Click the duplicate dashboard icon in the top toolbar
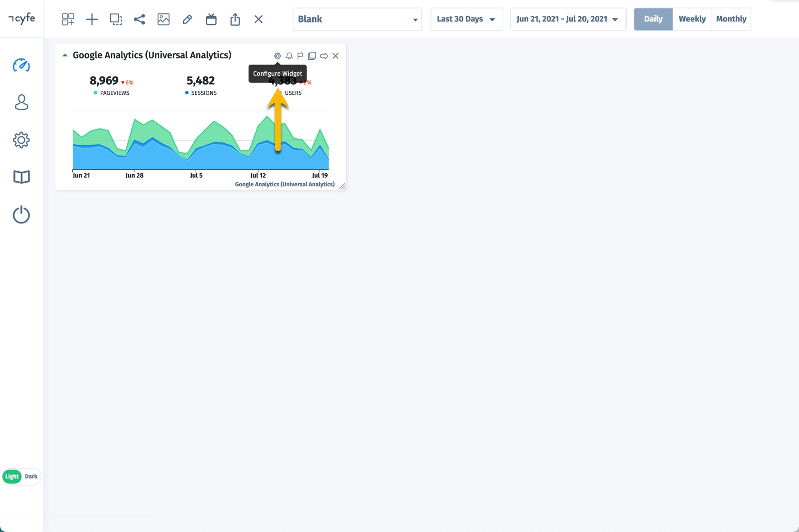Image resolution: width=799 pixels, height=532 pixels. [116, 19]
